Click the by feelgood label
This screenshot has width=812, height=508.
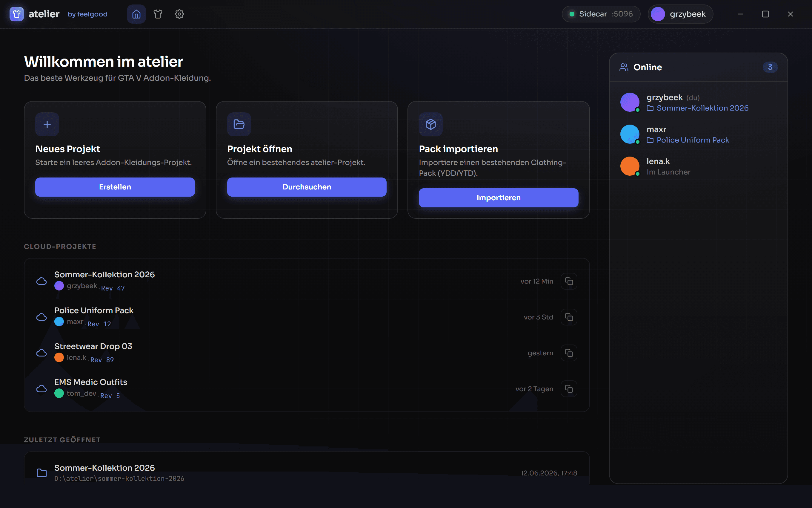[x=87, y=14]
